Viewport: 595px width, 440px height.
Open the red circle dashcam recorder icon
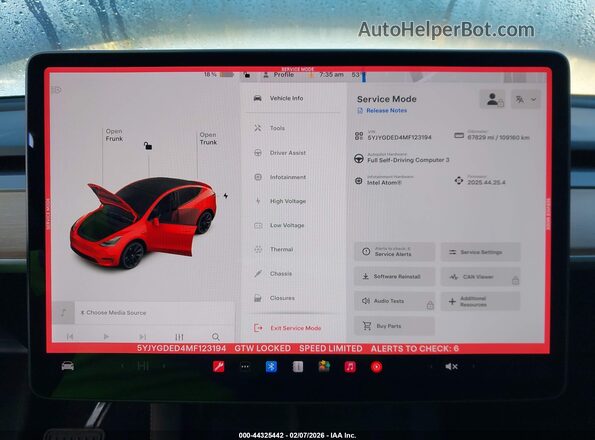[376, 366]
